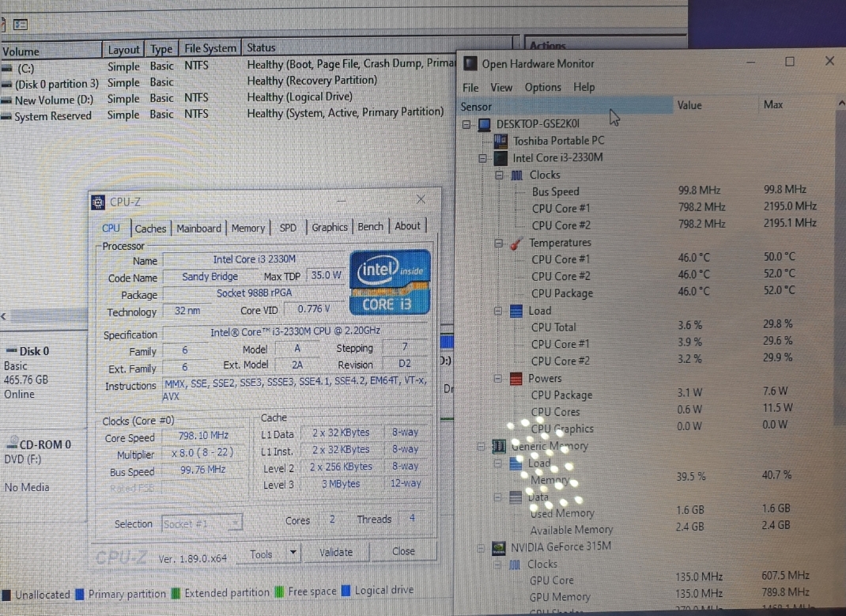Click the Generic Memory chip icon
Image resolution: width=846 pixels, height=616 pixels.
pos(499,447)
